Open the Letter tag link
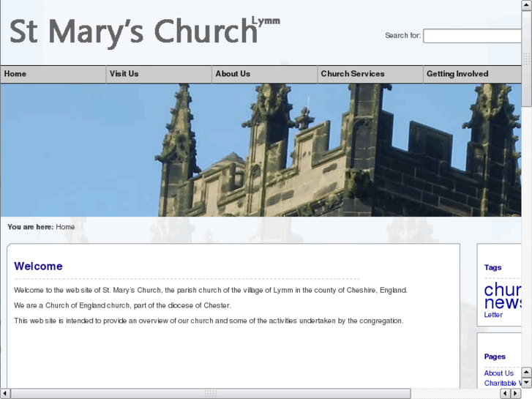Screen dimensions: 532x399 [x=493, y=315]
